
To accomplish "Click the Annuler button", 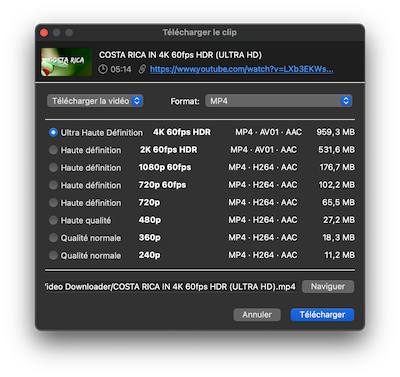I will coord(257,315).
